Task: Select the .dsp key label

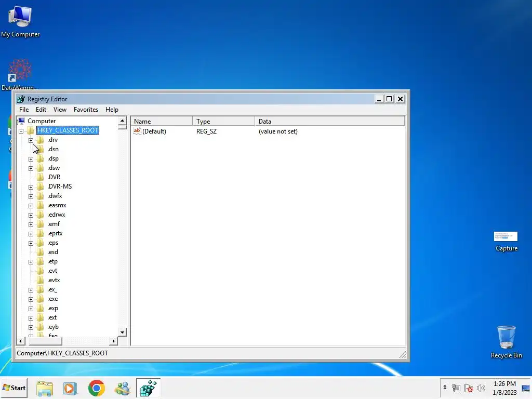Action: (x=53, y=158)
